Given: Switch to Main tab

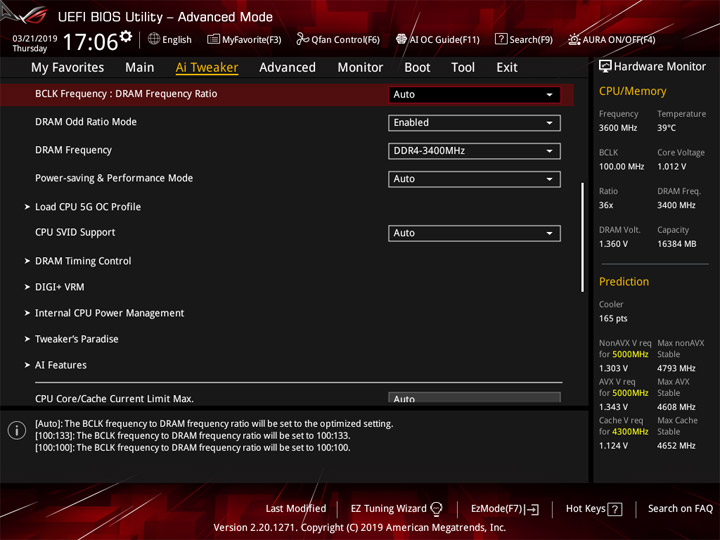Looking at the screenshot, I should pos(140,68).
